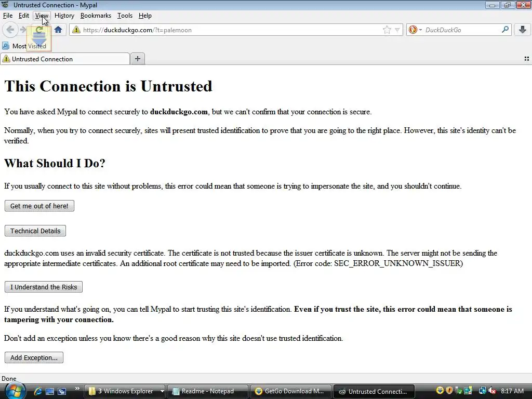This screenshot has height=399, width=532.
Task: Click the search magnifier icon
Action: (505, 30)
